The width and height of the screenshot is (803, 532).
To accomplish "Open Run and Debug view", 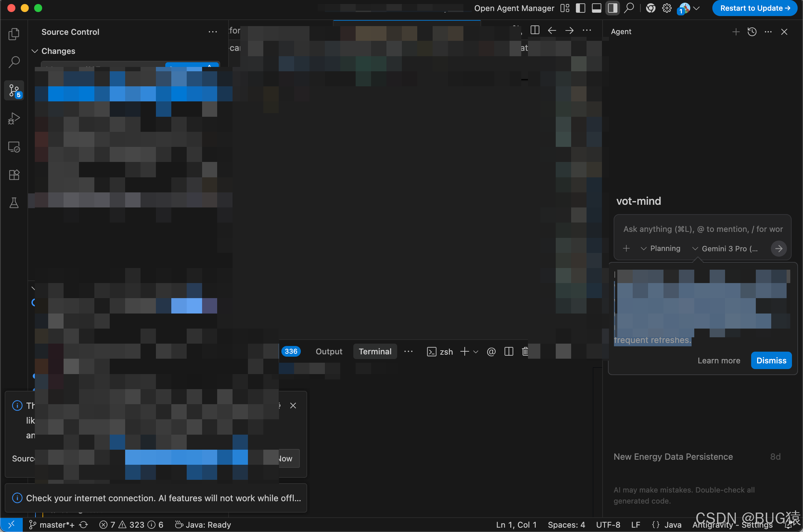I will tap(14, 119).
